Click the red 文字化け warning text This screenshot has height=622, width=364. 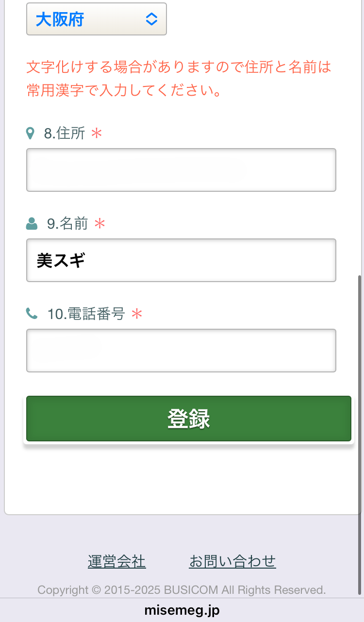(179, 79)
